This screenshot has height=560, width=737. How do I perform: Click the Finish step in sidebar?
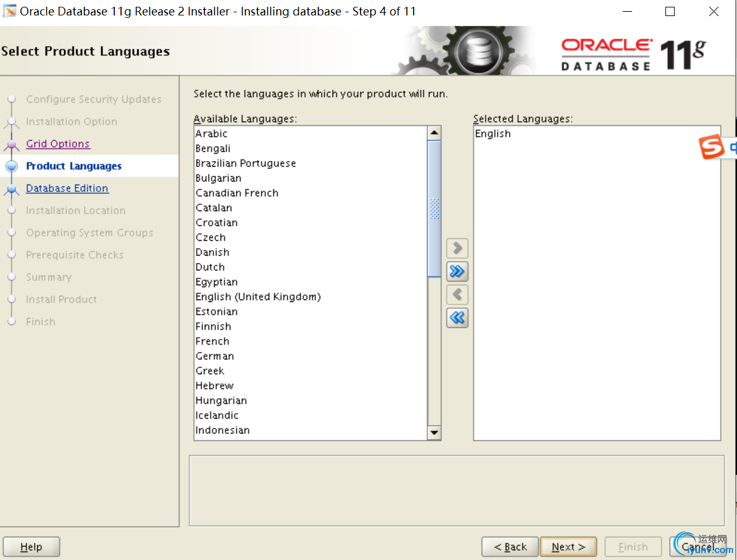pos(40,322)
